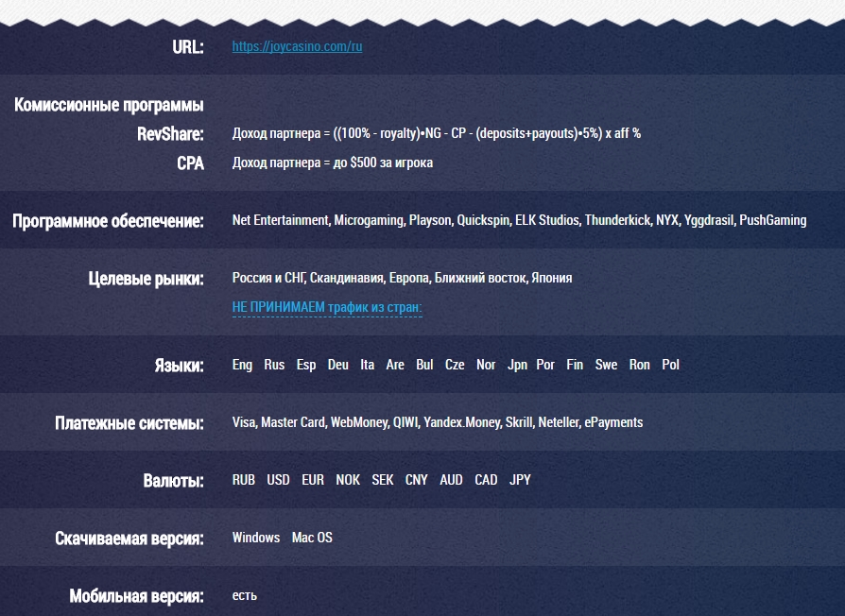Click the Windows download version text
The image size is (845, 616).
click(256, 538)
